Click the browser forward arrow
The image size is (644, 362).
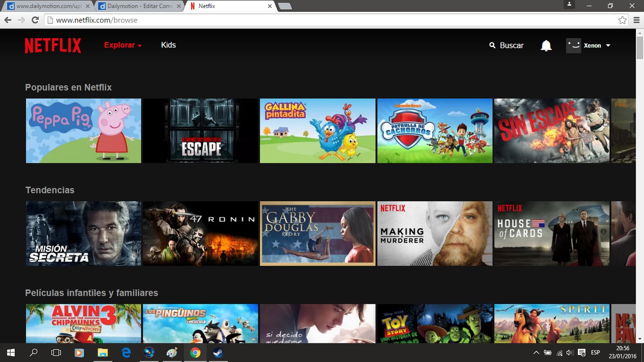(x=21, y=20)
